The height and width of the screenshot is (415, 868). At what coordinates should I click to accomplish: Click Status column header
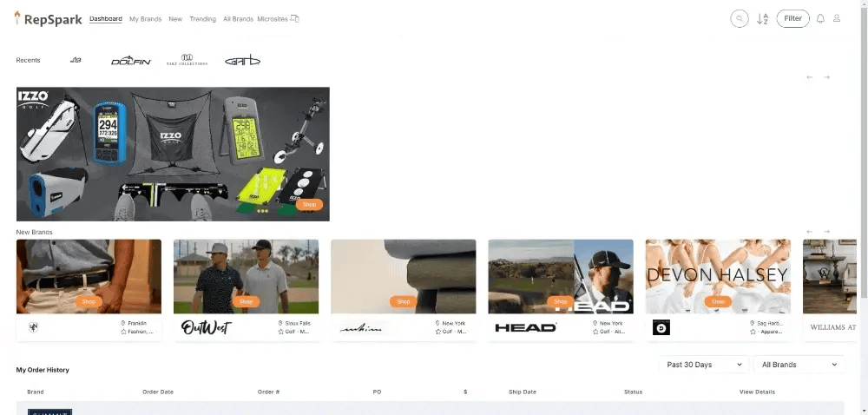(x=634, y=392)
